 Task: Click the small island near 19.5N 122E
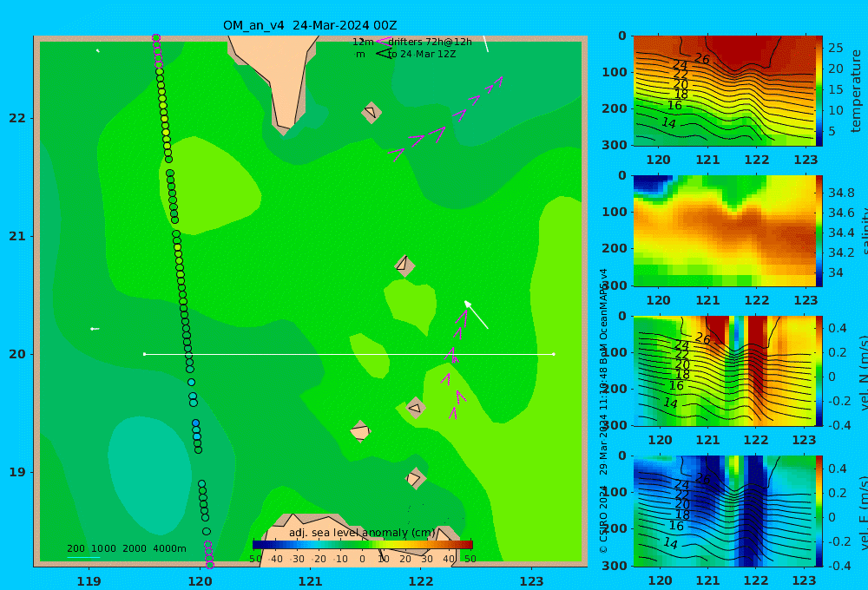[415, 408]
